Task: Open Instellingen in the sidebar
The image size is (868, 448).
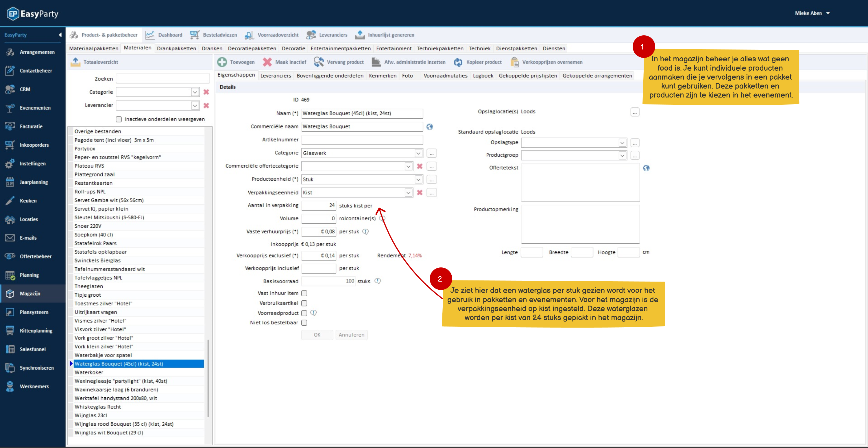Action: tap(33, 163)
